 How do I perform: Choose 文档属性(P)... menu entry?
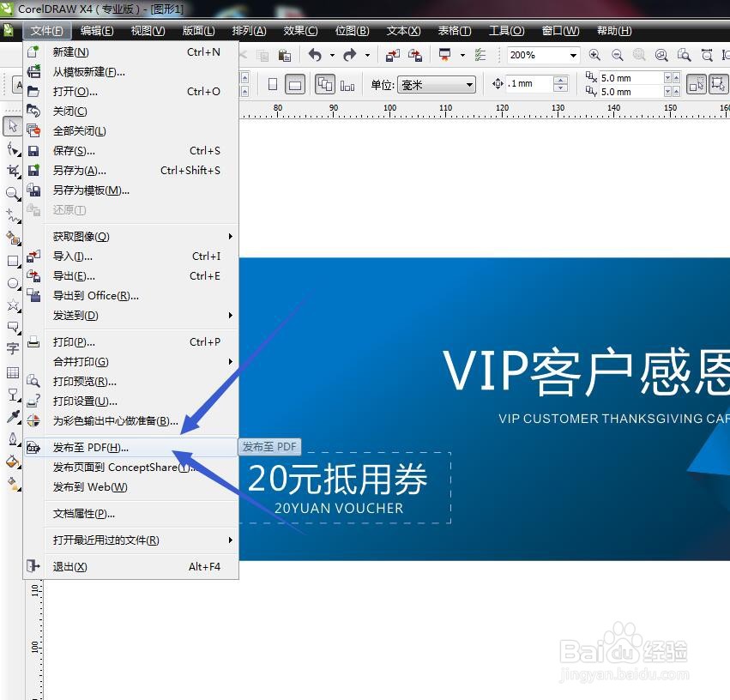coord(131,513)
